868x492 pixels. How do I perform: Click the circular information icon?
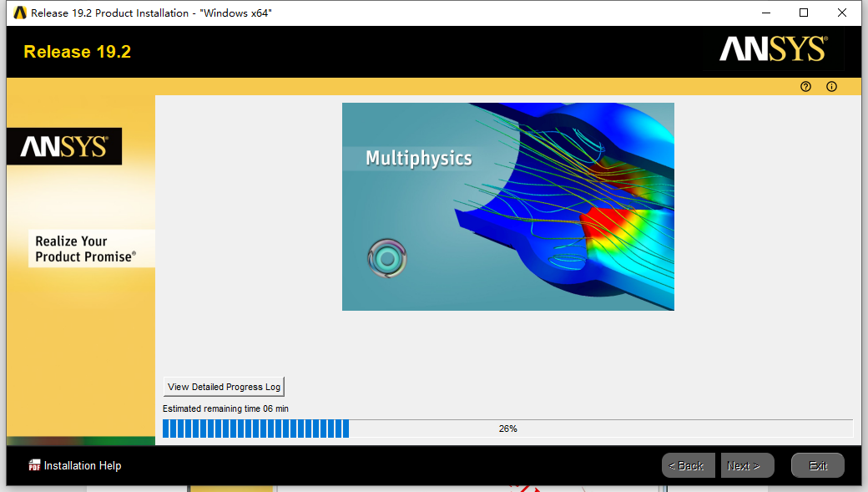pos(831,86)
